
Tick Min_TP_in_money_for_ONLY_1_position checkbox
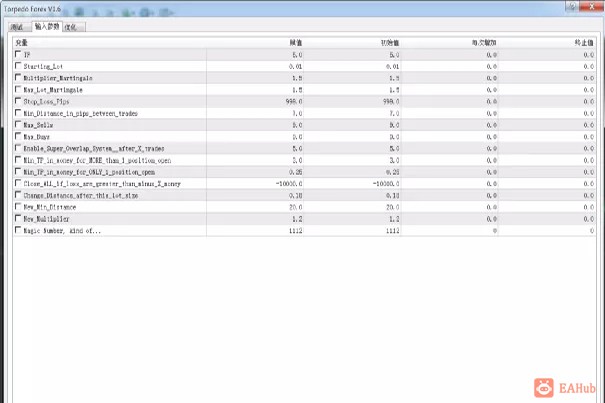point(18,171)
